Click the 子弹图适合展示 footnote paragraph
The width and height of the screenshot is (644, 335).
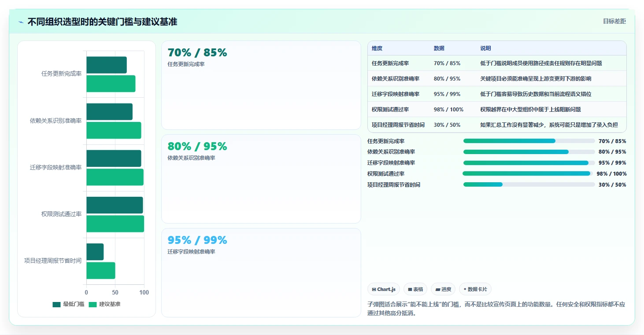coord(496,309)
